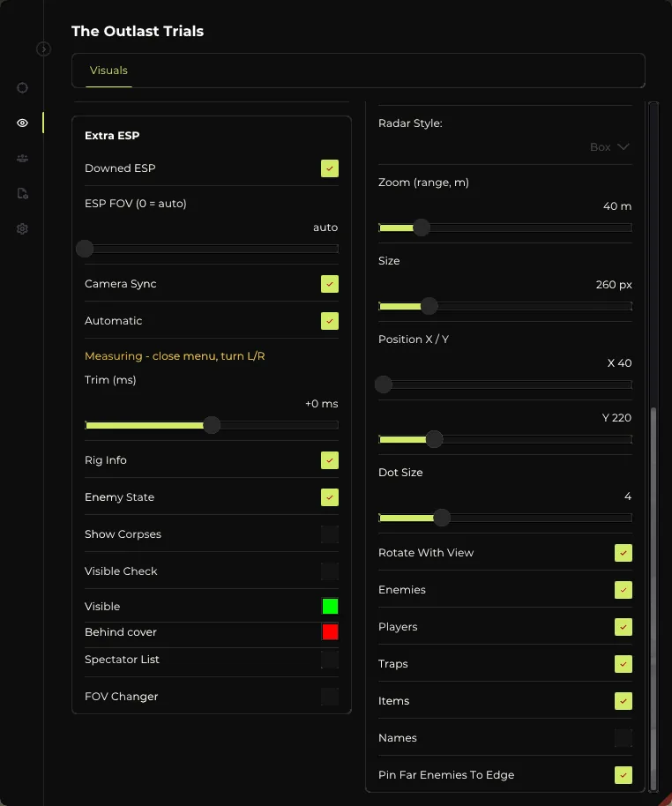Open the config file icon in sidebar
Viewport: 672px width, 806px height.
click(x=22, y=193)
